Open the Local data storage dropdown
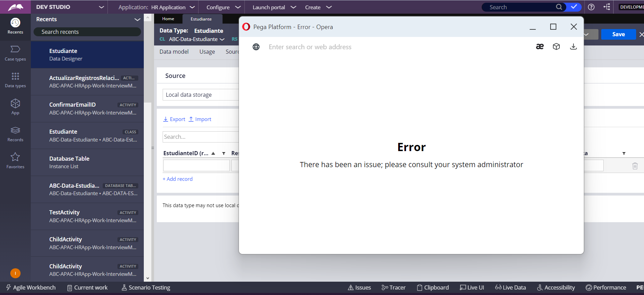 [x=201, y=95]
